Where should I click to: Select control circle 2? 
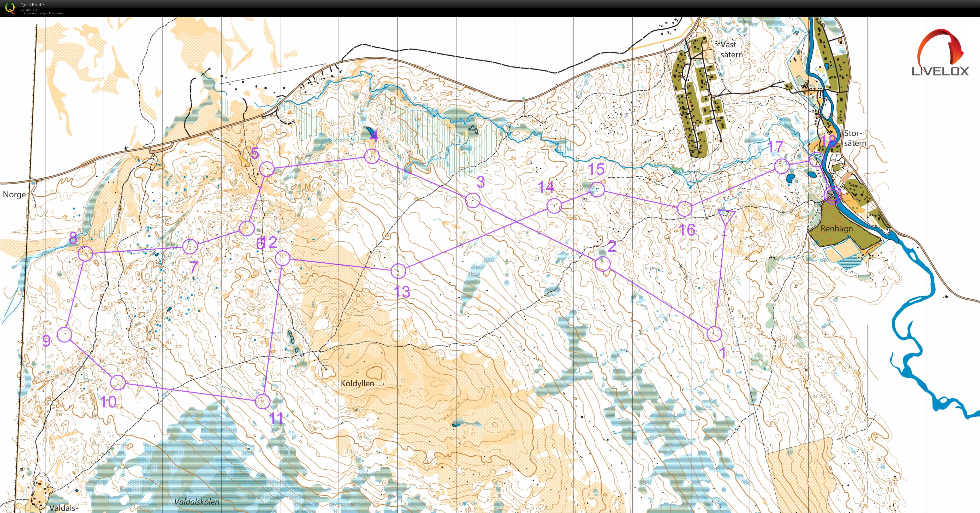[x=603, y=264]
